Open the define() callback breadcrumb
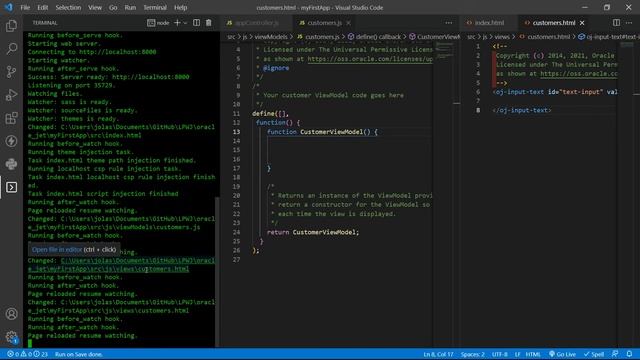This screenshot has height=360, width=640. pyautogui.click(x=374, y=37)
